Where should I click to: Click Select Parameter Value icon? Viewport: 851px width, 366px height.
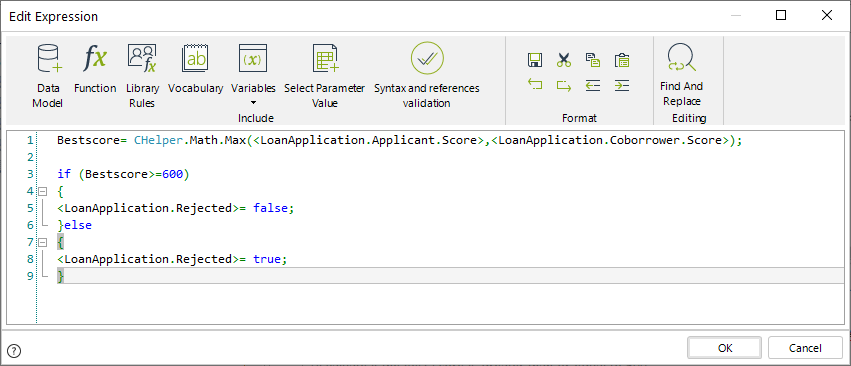325,76
